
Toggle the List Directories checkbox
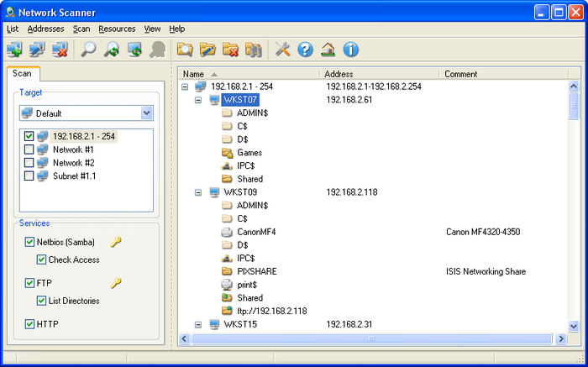point(42,301)
